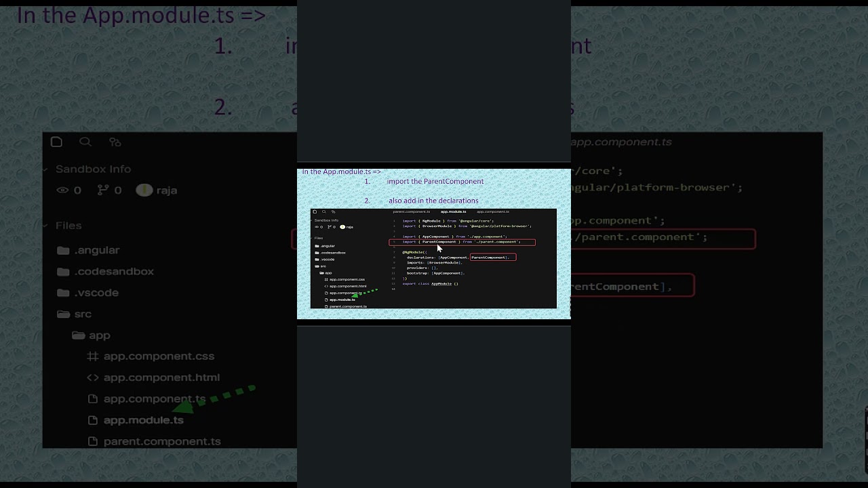
Task: Collapse src folder in enlarged background tree
Action: (x=75, y=314)
